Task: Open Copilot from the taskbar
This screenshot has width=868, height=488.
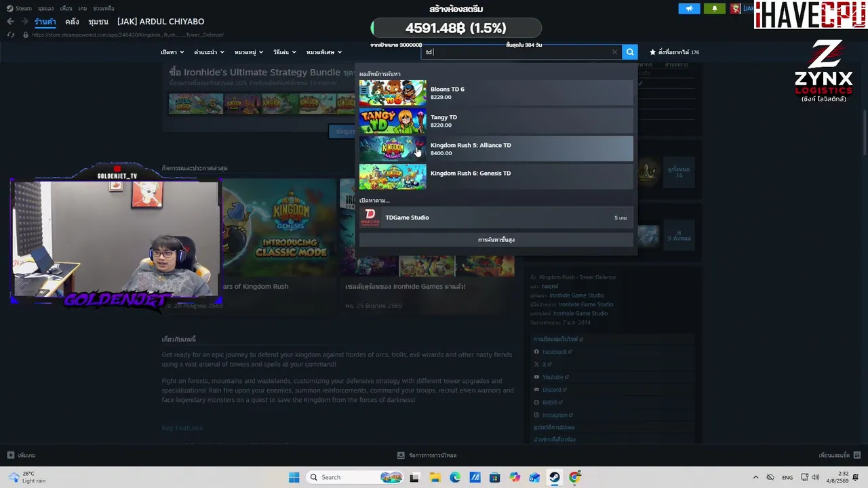Action: (x=515, y=477)
